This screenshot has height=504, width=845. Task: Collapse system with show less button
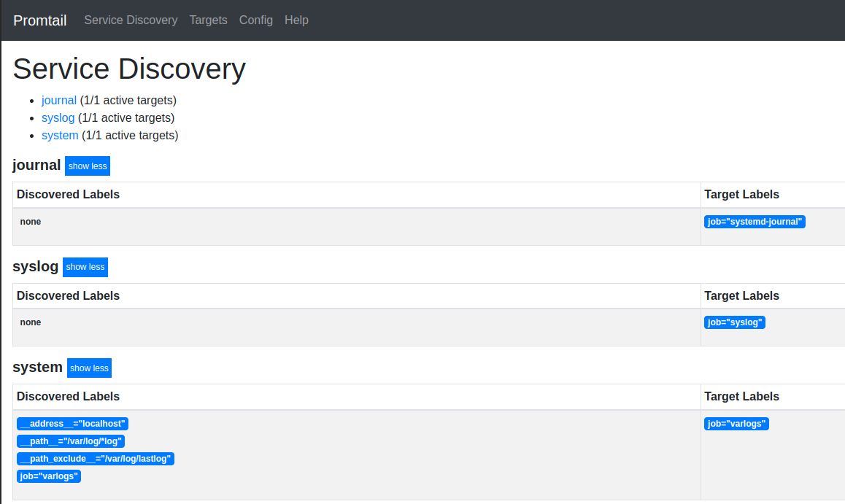[x=90, y=368]
